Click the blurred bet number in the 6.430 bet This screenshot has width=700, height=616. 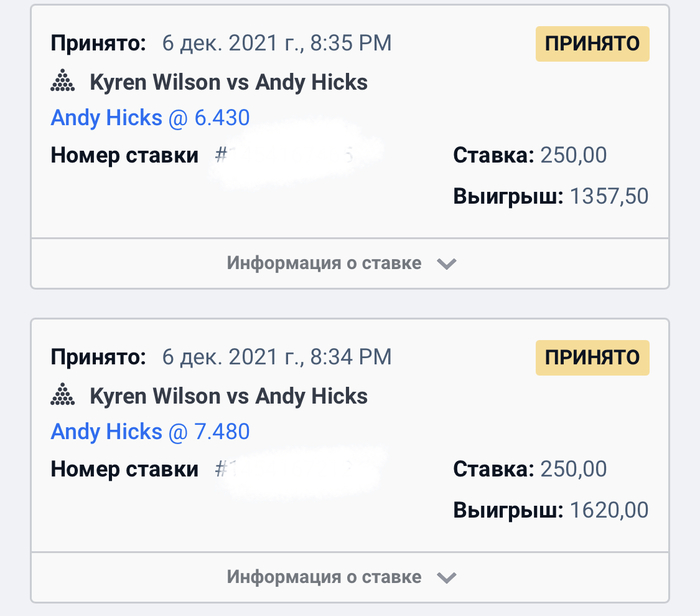290,156
